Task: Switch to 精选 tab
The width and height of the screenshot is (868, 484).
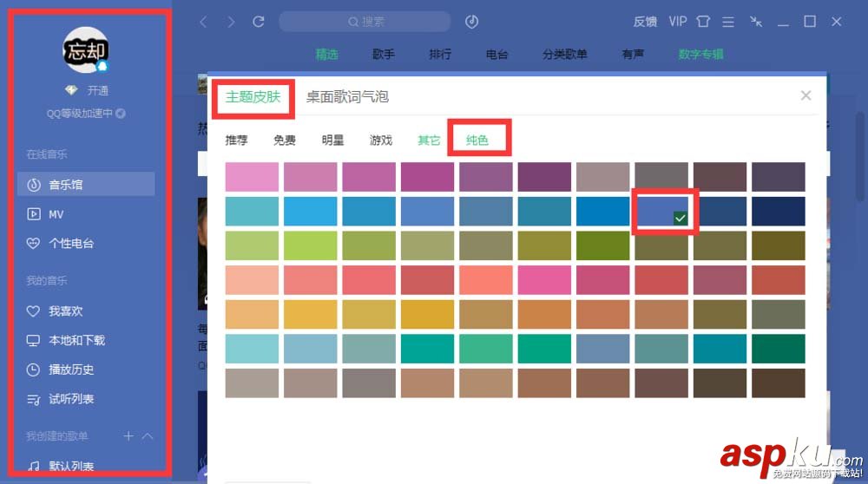Action: pyautogui.click(x=326, y=54)
